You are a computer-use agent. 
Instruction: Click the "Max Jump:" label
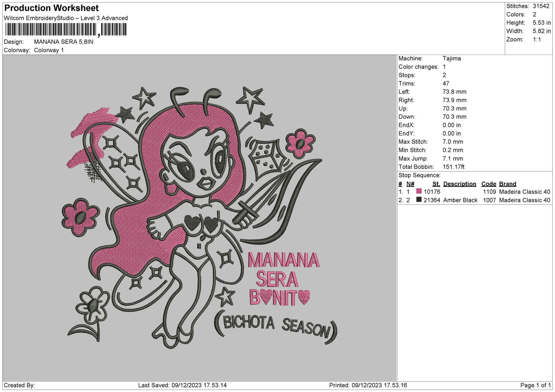coord(413,158)
